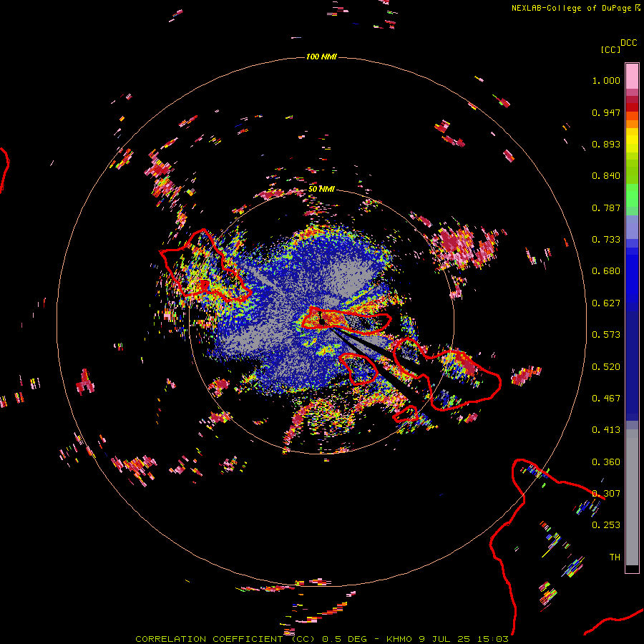Click the [CC] unit label near the legend
The width and height of the screenshot is (644, 644).
(610, 49)
